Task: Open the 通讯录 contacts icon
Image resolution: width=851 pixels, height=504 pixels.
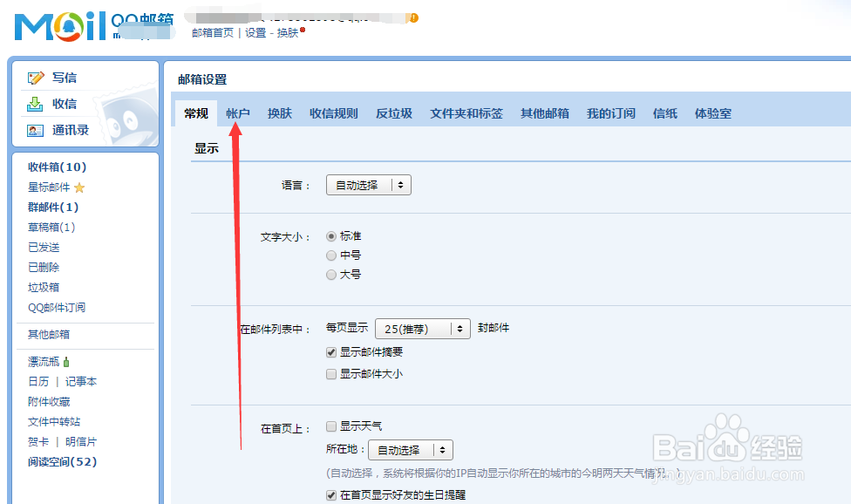Action: point(33,130)
